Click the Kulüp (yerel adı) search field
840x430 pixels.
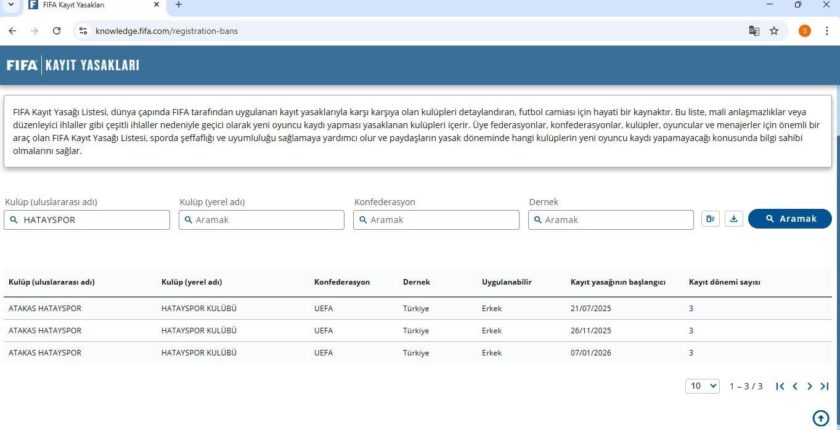point(261,220)
